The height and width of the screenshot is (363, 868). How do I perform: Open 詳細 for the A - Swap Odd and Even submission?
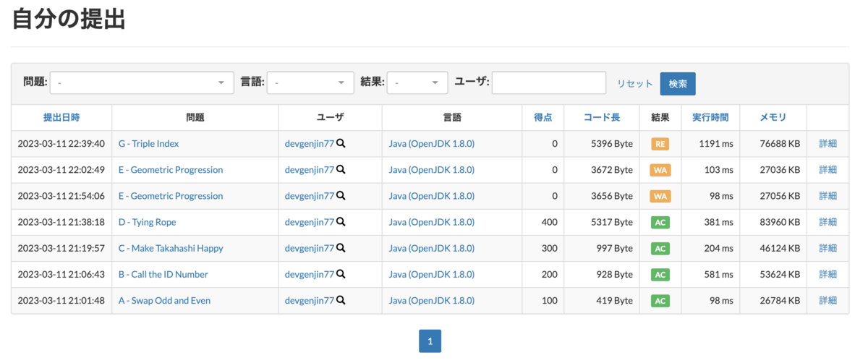coord(827,300)
